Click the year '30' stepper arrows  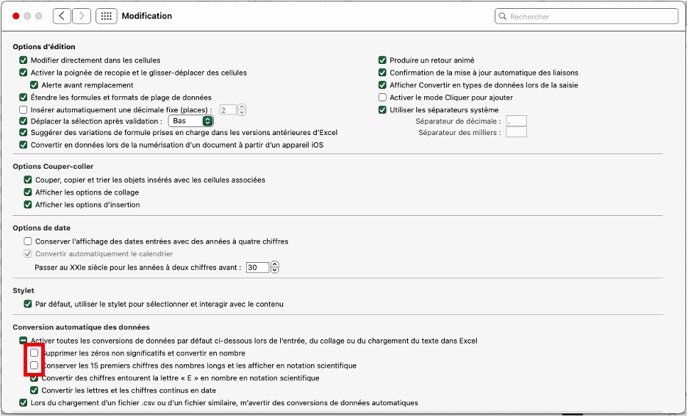(275, 267)
